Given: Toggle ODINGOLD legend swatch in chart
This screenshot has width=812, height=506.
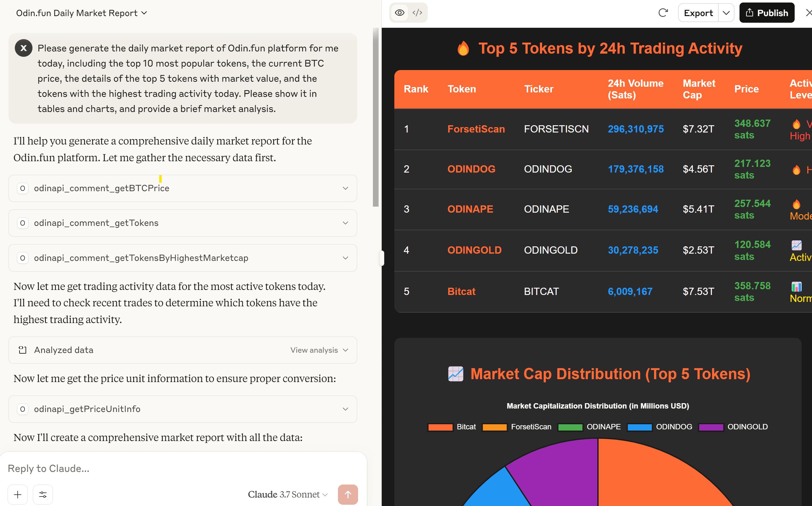Looking at the screenshot, I should (711, 427).
